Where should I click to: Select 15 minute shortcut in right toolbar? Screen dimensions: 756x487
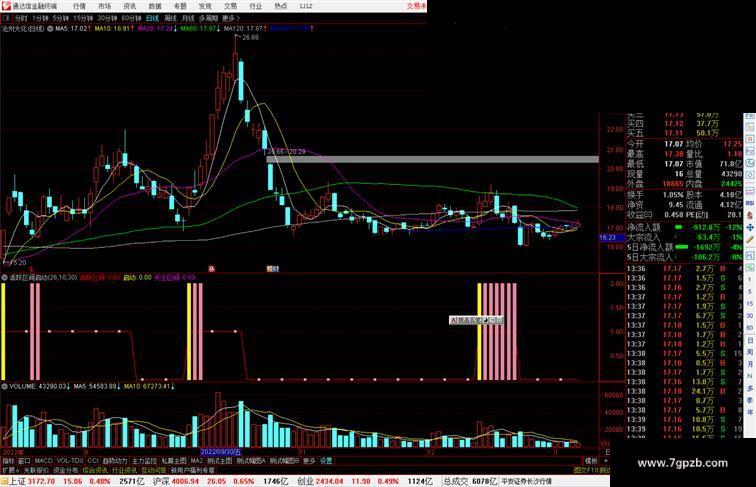coord(750,304)
